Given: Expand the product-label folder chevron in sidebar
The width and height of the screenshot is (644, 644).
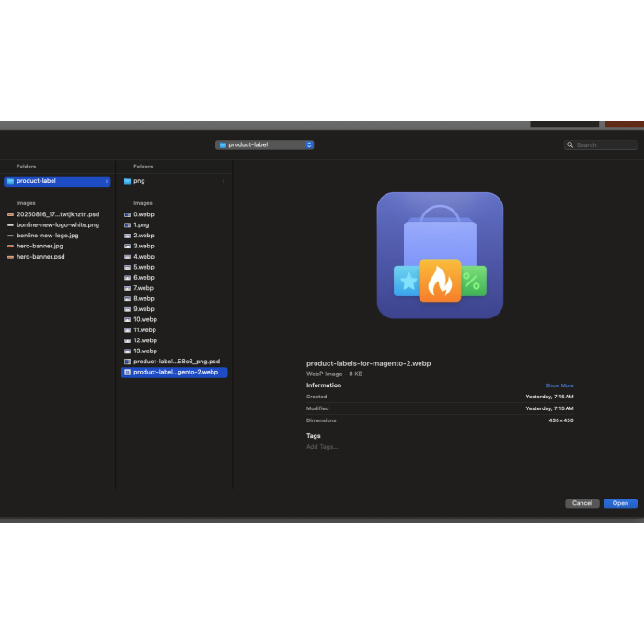Looking at the screenshot, I should tap(107, 181).
